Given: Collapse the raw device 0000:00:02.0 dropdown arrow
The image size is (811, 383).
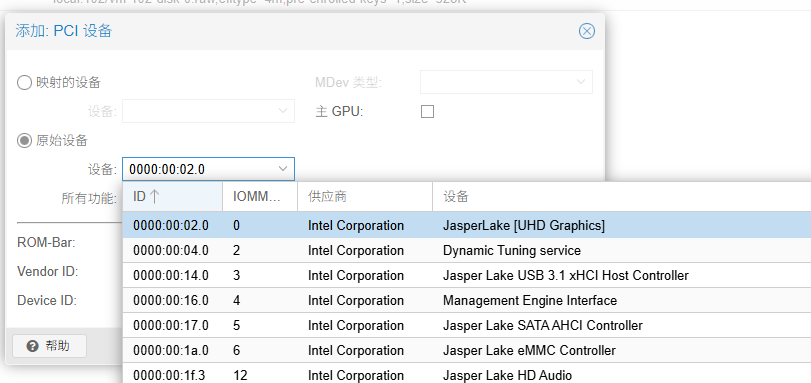Looking at the screenshot, I should tap(283, 169).
